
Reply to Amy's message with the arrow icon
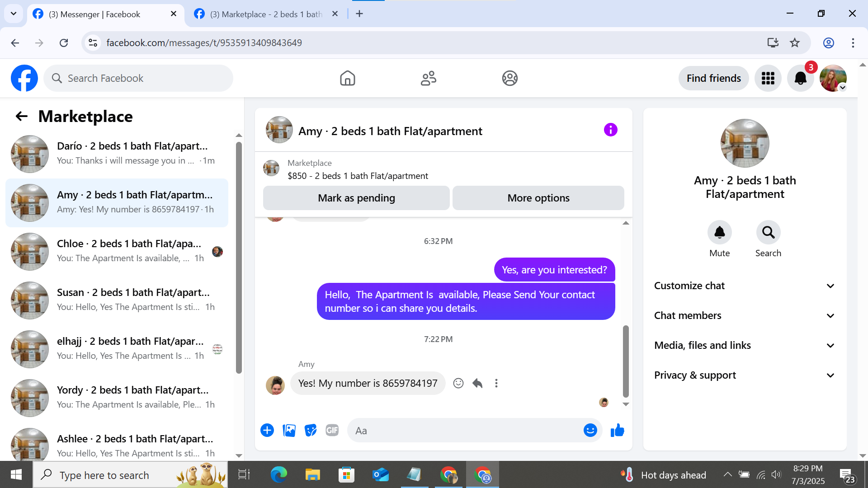(477, 384)
